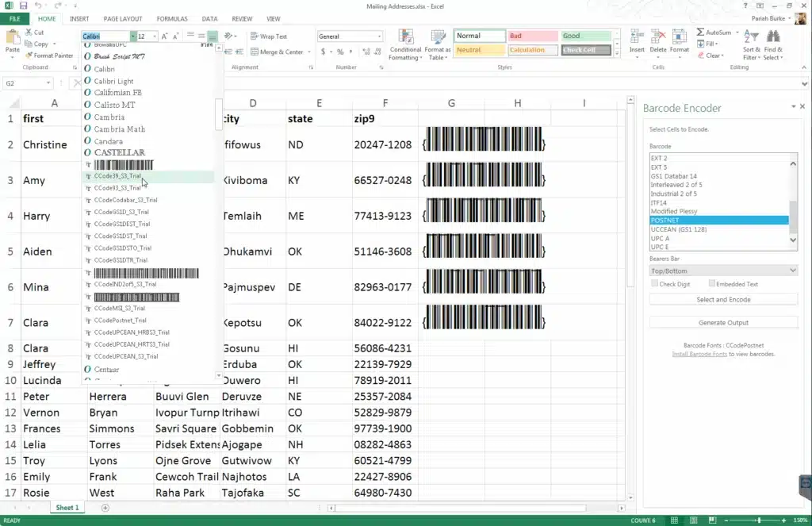Choose CCodePostnet_Trial from the font list

coord(120,321)
